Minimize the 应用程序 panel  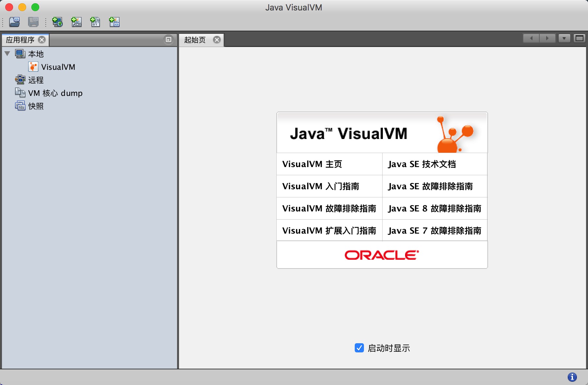(x=168, y=40)
